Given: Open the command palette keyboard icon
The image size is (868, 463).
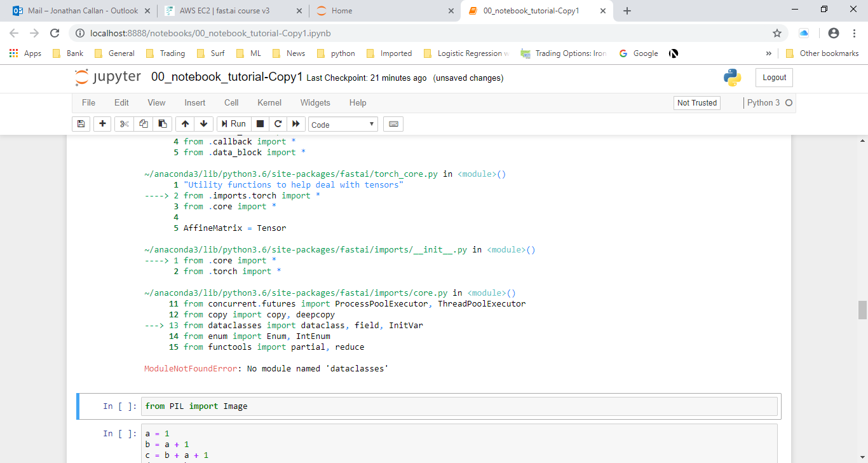Looking at the screenshot, I should coord(393,124).
